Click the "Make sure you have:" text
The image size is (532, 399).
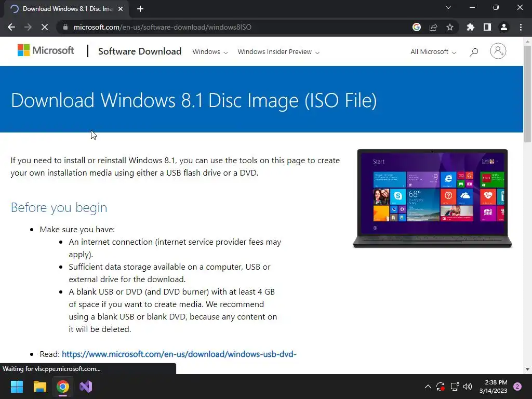77,230
